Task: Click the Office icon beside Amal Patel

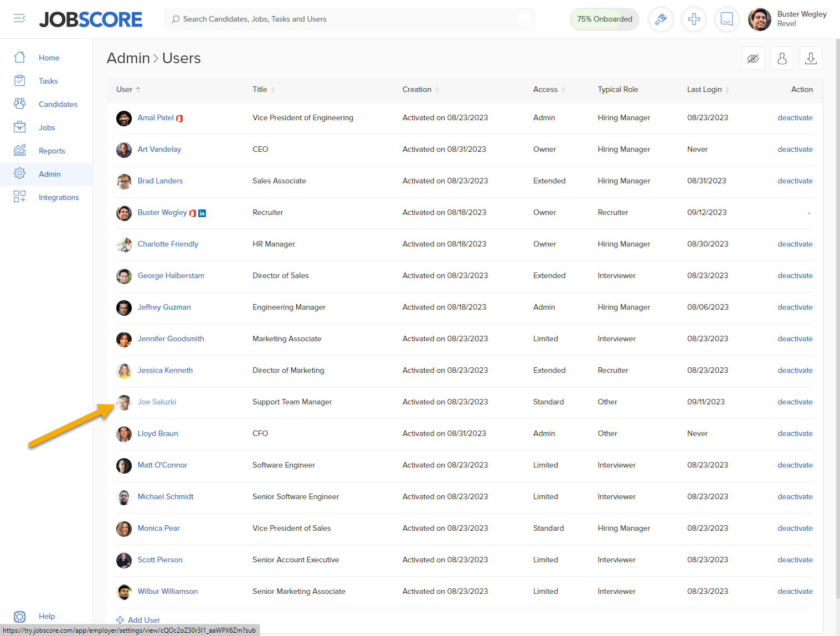Action: 179,118
